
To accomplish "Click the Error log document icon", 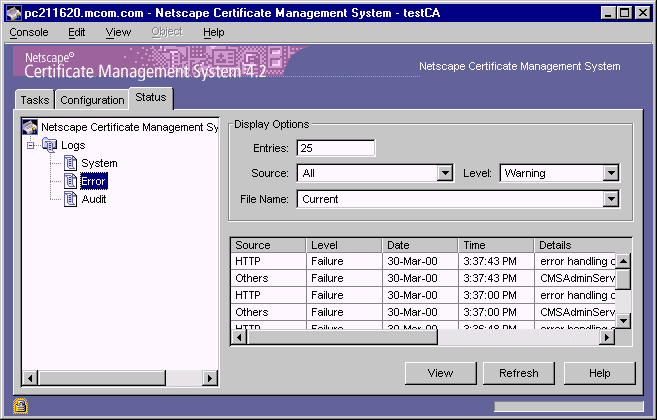I will tap(70, 181).
